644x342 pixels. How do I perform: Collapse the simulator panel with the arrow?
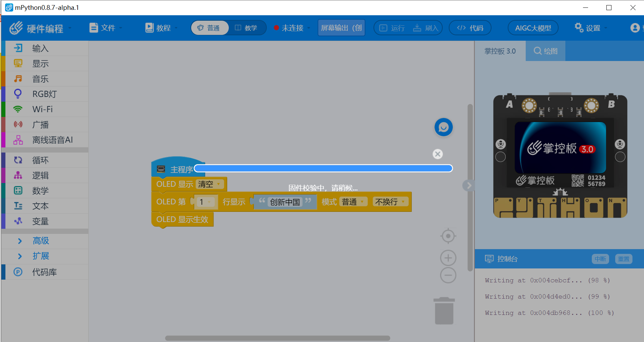[469, 185]
